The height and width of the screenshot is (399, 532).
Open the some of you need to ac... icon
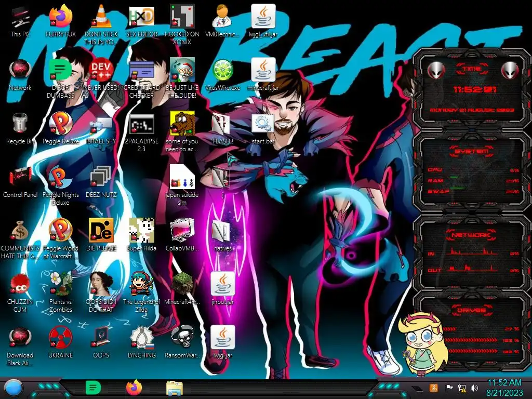coord(182,124)
